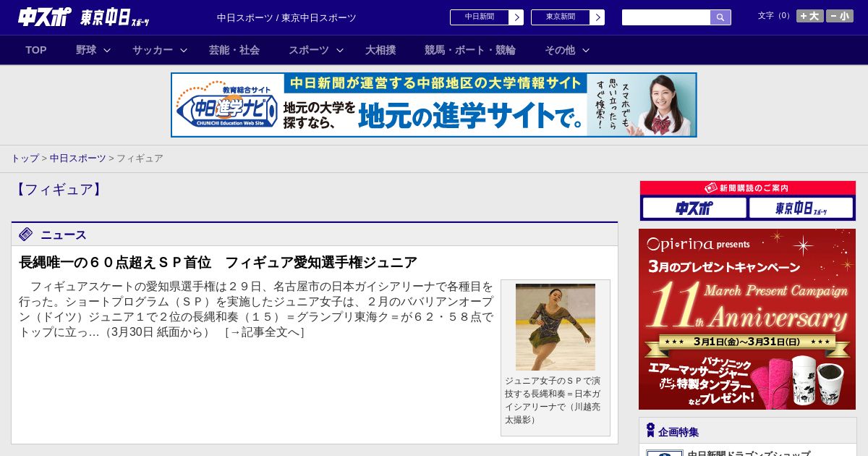868x456 pixels.
Task: Click the 企画特集 ribbon icon
Action: [x=650, y=431]
